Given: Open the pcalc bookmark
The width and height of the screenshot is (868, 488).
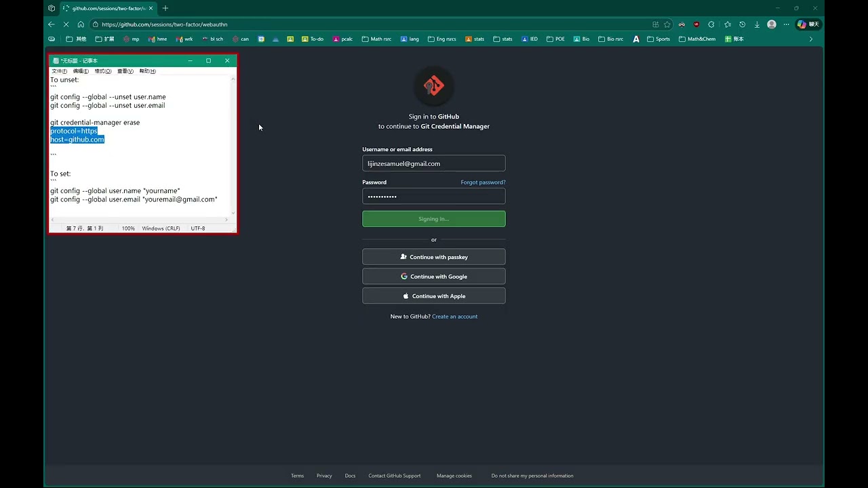Looking at the screenshot, I should [x=342, y=39].
